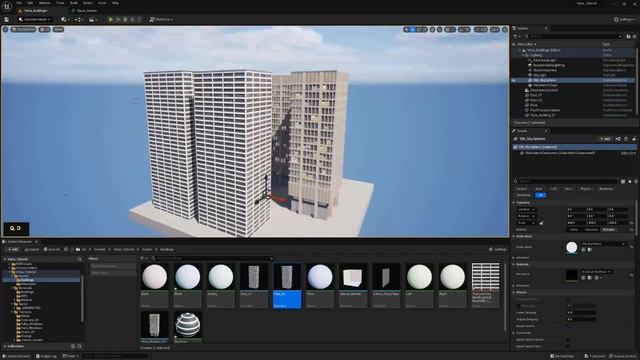Click add collection icon in Collections bar
640x360 pixels.
[x=73, y=346]
